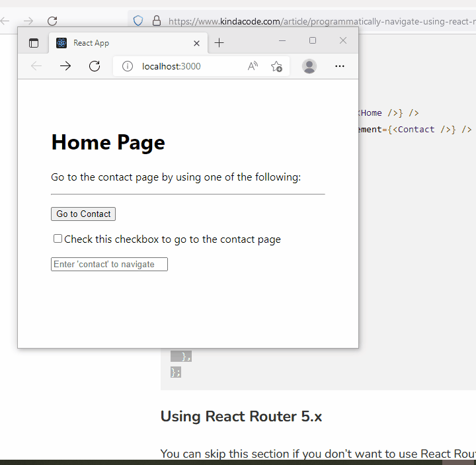Start Read aloud from the address bar

click(x=253, y=66)
